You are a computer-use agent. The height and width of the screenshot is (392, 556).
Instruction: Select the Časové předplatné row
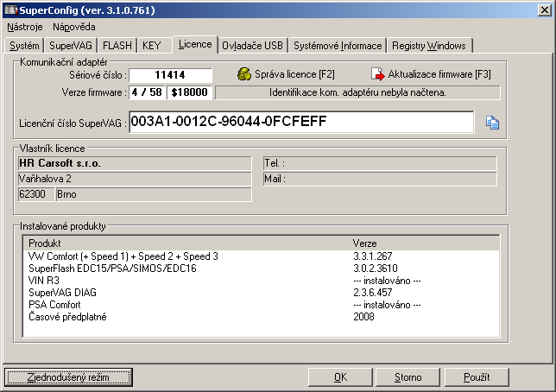pos(261,317)
